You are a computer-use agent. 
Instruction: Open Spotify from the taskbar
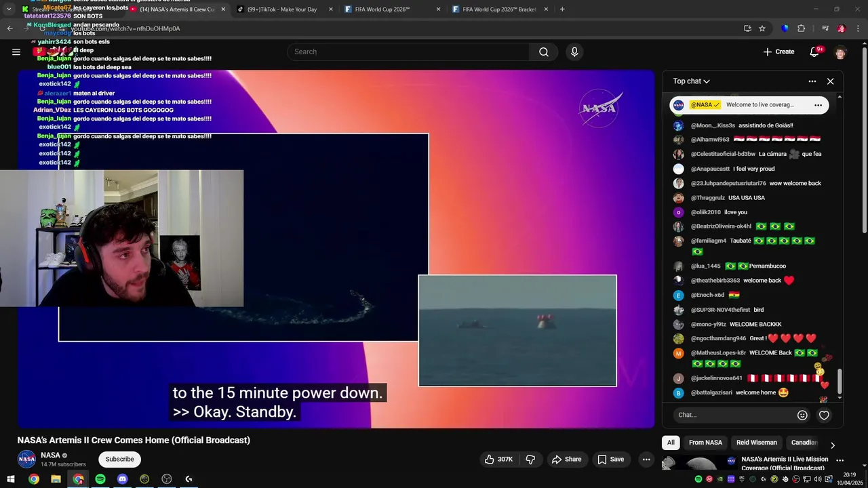tap(100, 479)
